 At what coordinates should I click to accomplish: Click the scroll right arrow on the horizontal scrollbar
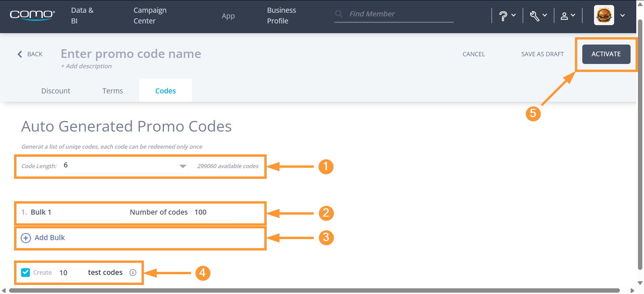[633, 290]
